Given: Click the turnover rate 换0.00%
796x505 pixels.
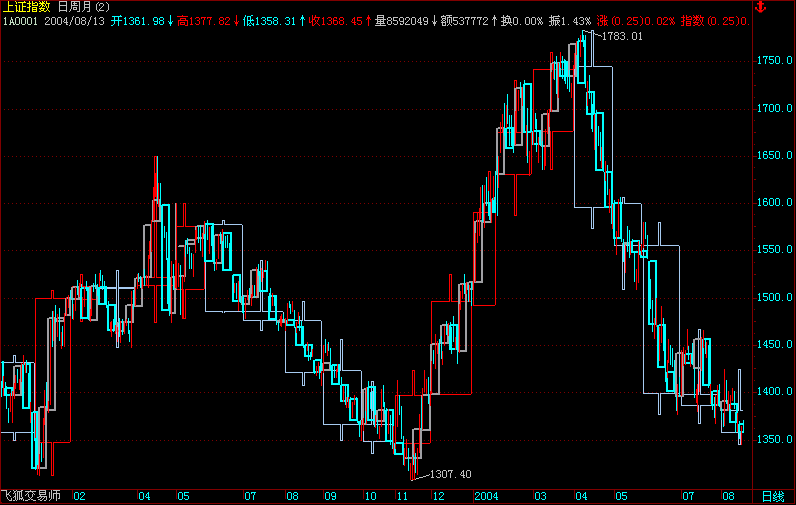Looking at the screenshot, I should (x=522, y=21).
